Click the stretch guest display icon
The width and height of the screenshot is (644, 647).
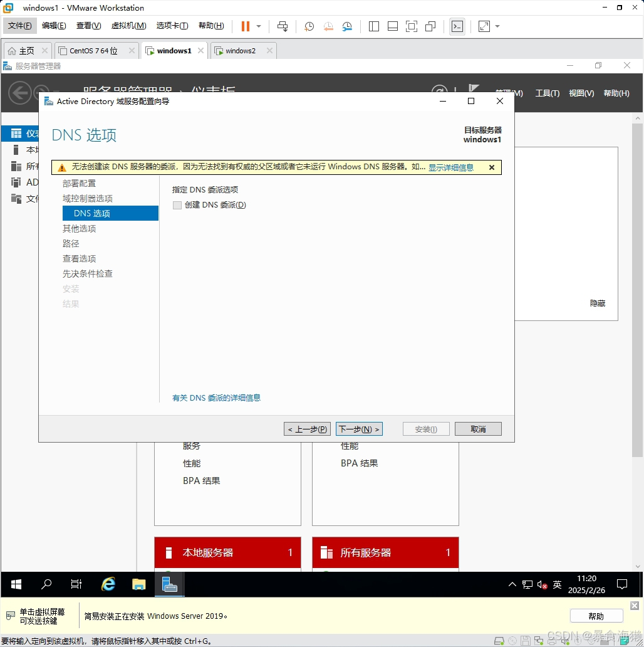pyautogui.click(x=484, y=26)
